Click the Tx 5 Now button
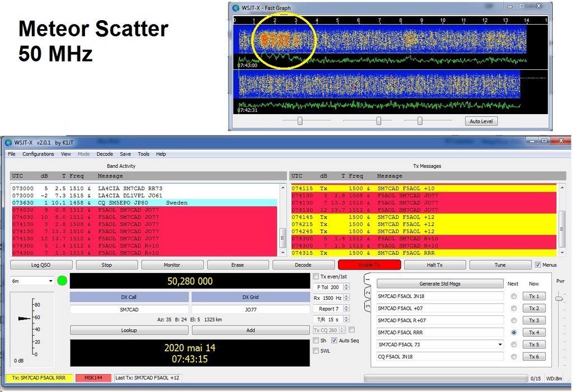Image resolution: width=573 pixels, height=392 pixels. [x=534, y=344]
